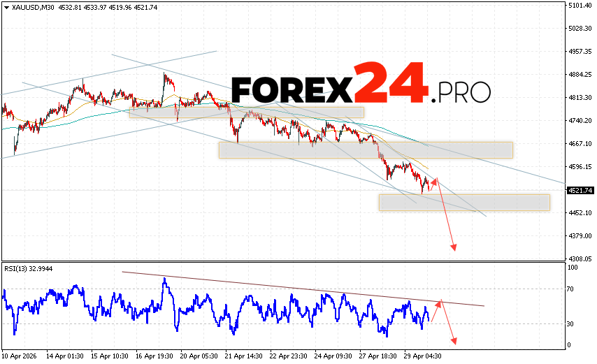Select the lowest gray support zone rectangle

[464, 203]
